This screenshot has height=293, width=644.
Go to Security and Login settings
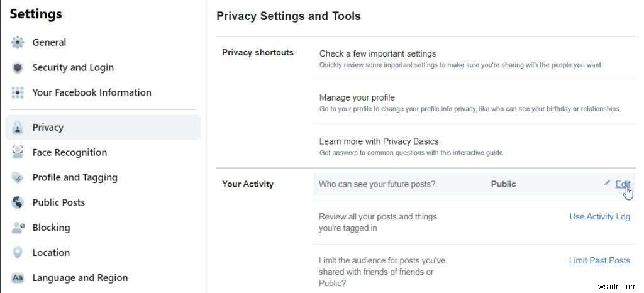click(73, 68)
